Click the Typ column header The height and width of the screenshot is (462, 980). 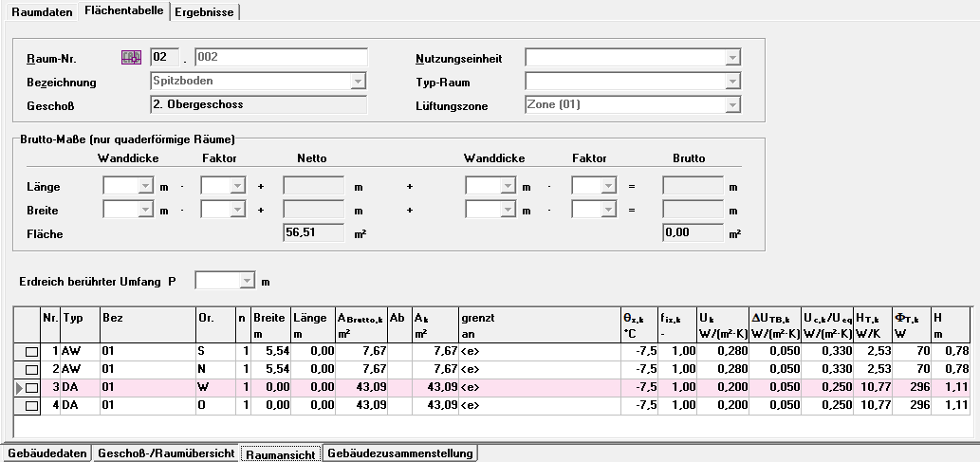coord(80,325)
